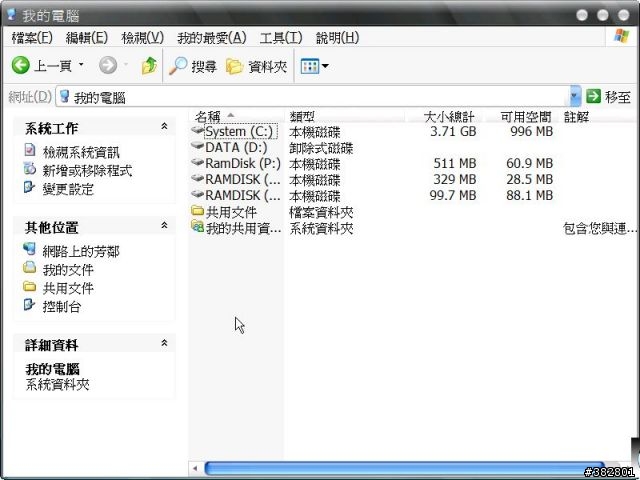This screenshot has width=640, height=480.
Task: Click the 3.71 GB total size cell
Action: pyautogui.click(x=453, y=131)
